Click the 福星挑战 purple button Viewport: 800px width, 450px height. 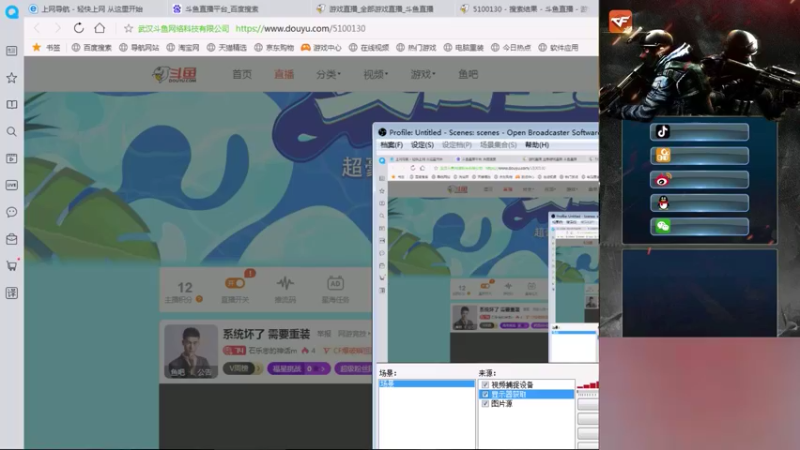(299, 368)
